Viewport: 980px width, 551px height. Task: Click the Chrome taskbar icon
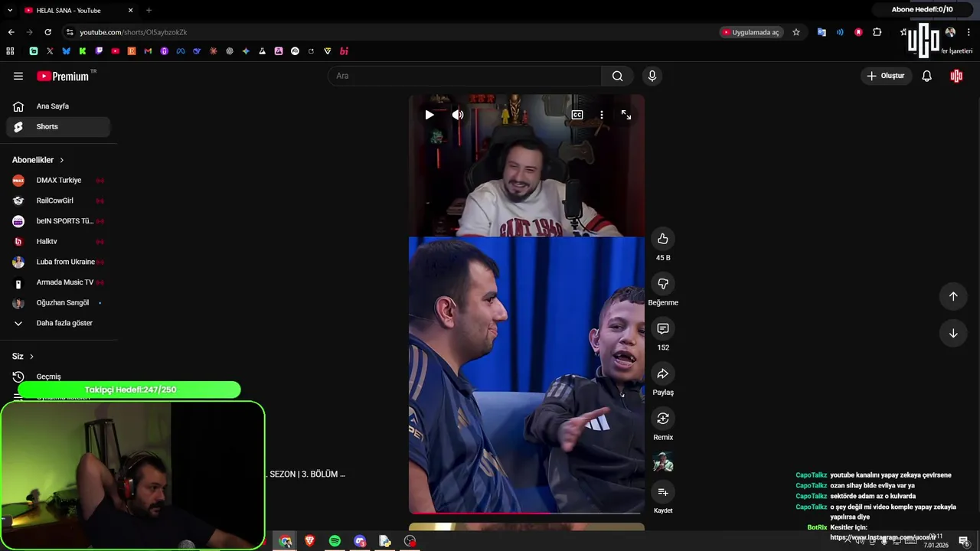coord(286,541)
